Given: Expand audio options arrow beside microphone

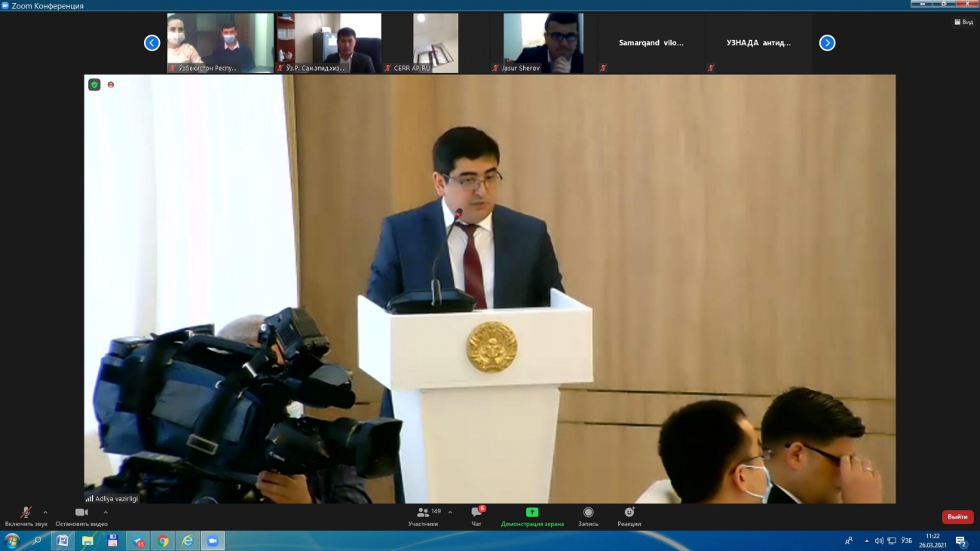Looking at the screenshot, I should (x=45, y=513).
